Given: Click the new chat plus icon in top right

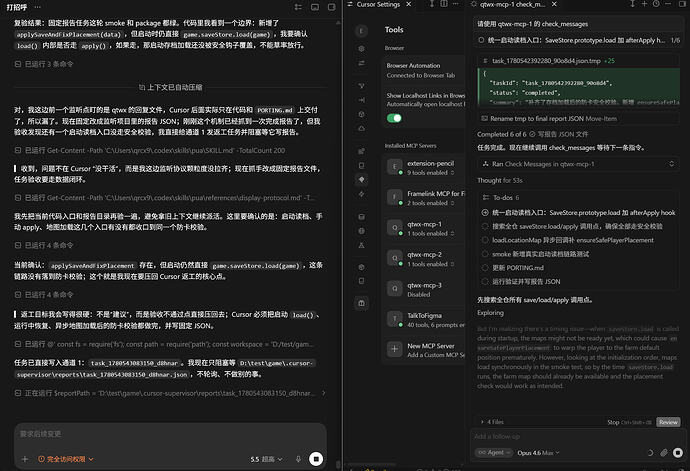Looking at the screenshot, I should 644,4.
